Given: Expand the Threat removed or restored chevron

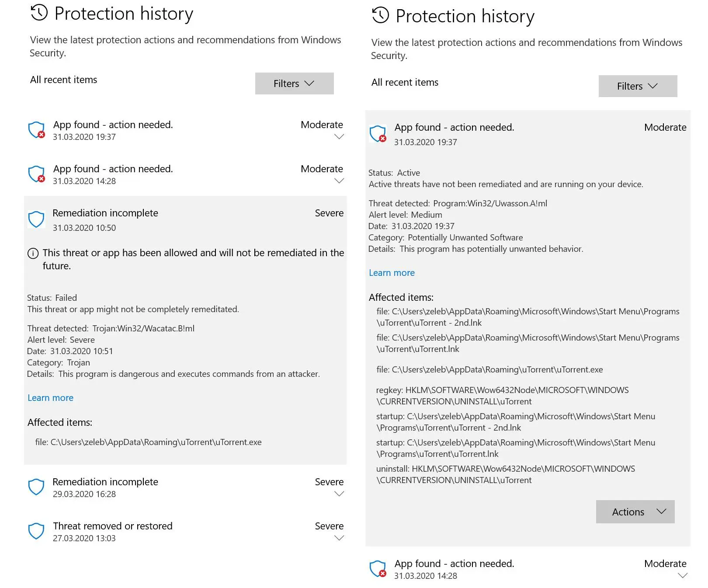Looking at the screenshot, I should pyautogui.click(x=339, y=538).
